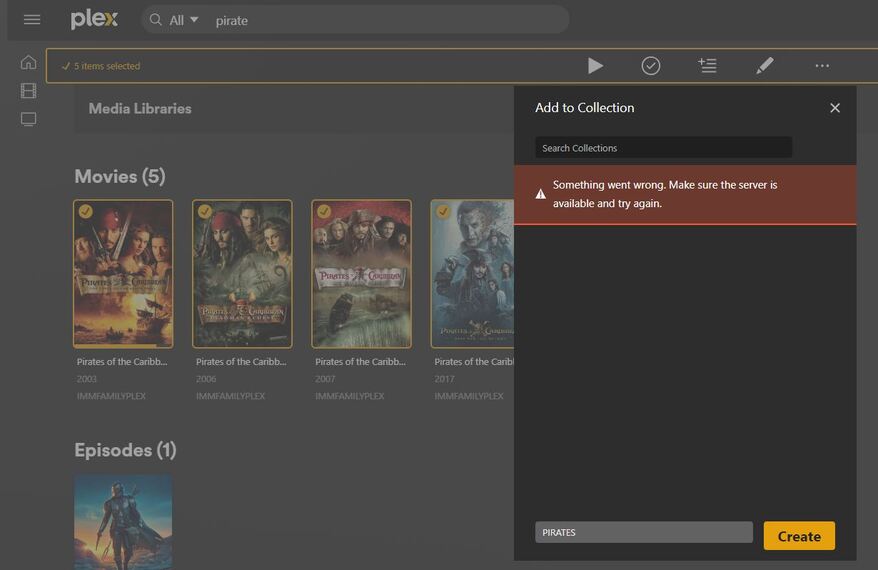This screenshot has height=570, width=878.
Task: Click the year 2017 text
Action: pyautogui.click(x=445, y=379)
